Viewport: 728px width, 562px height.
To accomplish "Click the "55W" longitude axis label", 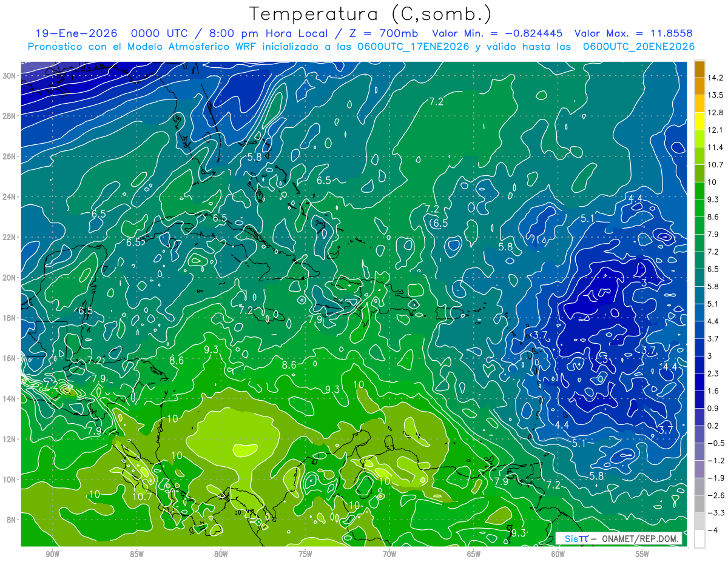I will click(x=642, y=555).
